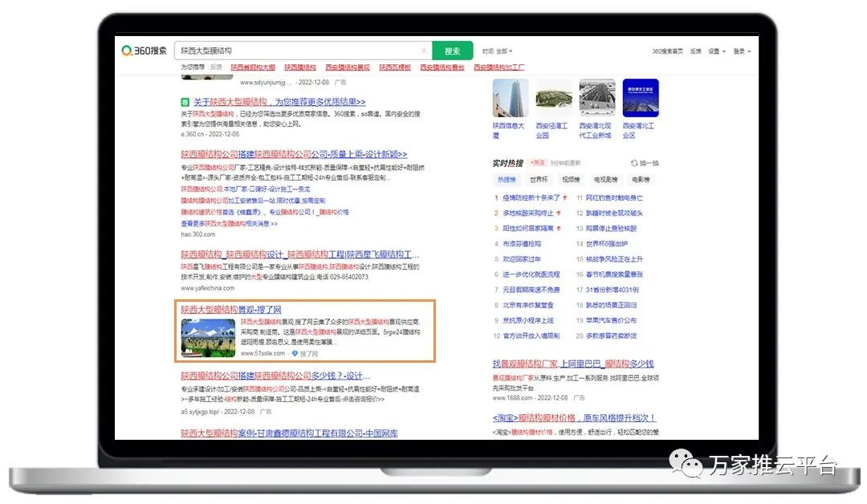This screenshot has width=867, height=504.
Task: Switch to the 世界杯 hot list tab
Action: click(x=539, y=180)
